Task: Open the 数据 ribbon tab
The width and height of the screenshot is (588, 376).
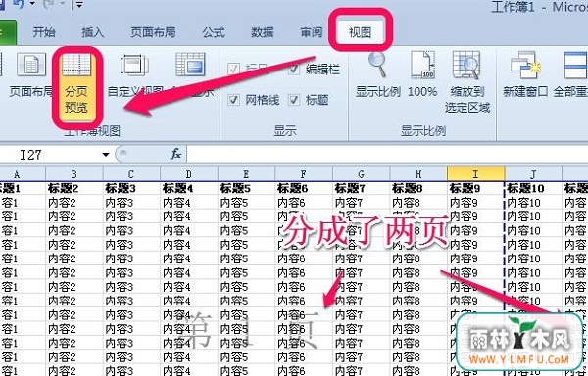Action: coord(262,32)
